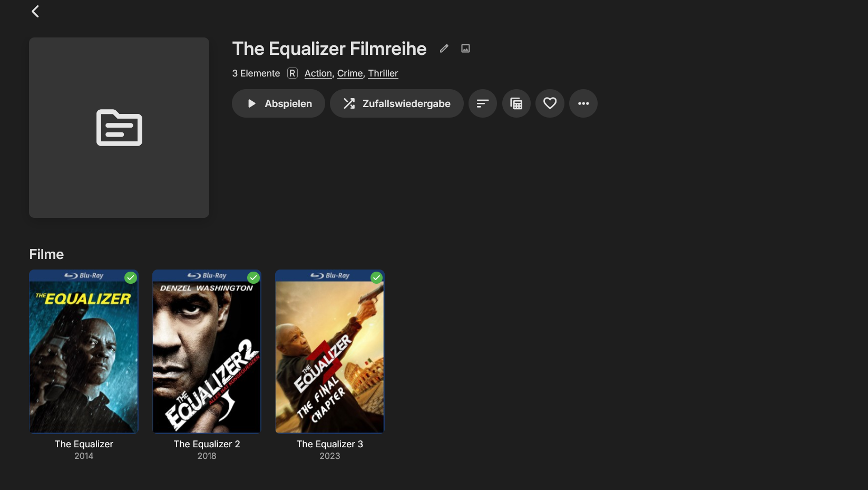
Task: Mark the collection as favorite with the heart
Action: coord(550,103)
